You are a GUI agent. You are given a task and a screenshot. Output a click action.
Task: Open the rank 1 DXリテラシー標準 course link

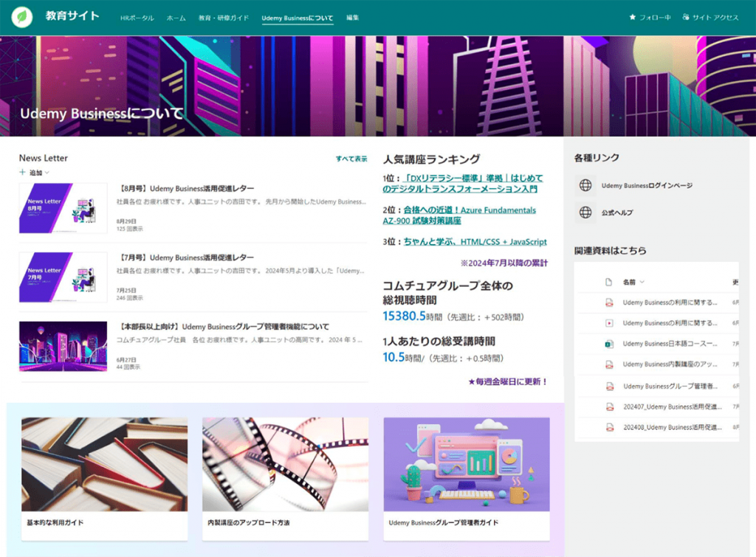[x=463, y=184]
